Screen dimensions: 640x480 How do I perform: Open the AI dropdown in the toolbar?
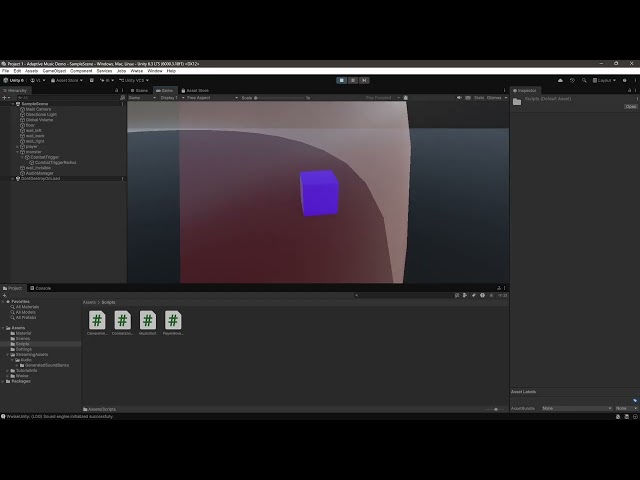[x=107, y=80]
